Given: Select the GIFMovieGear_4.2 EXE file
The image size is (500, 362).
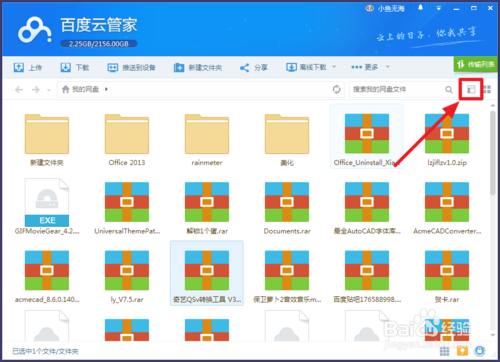Looking at the screenshot, I should (47, 207).
